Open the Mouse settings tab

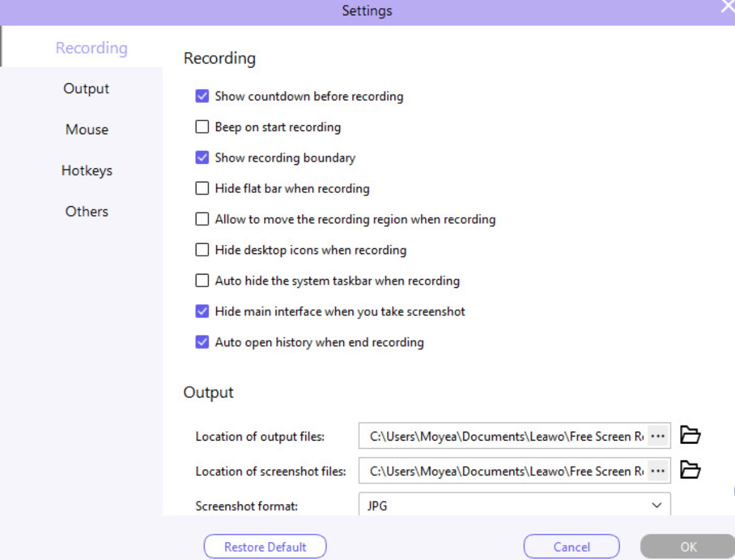[86, 129]
